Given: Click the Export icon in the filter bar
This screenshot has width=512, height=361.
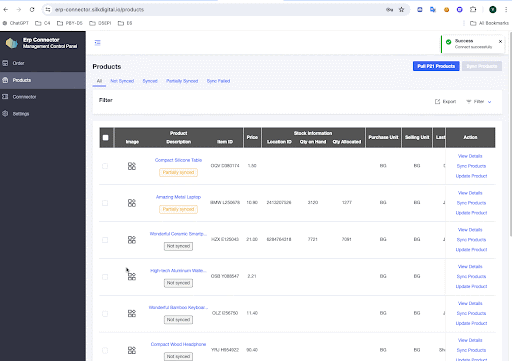Looking at the screenshot, I should pos(437,101).
